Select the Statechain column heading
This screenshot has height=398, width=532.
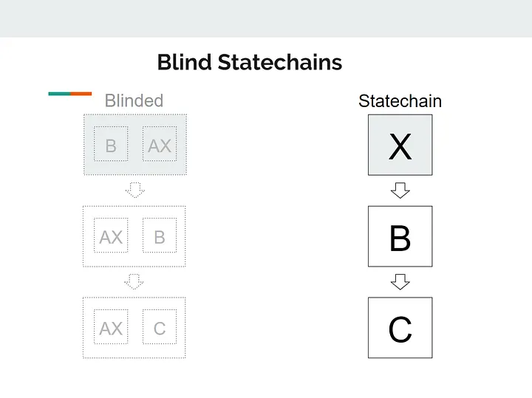[x=400, y=101]
